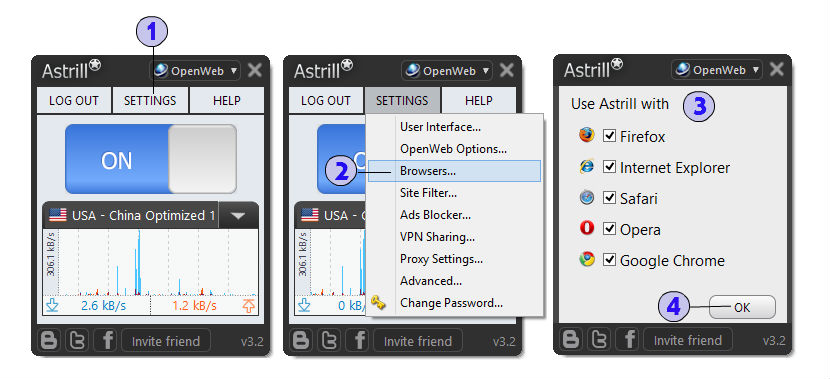Open Twitter icon in right window footer
The image size is (830, 379).
point(599,340)
